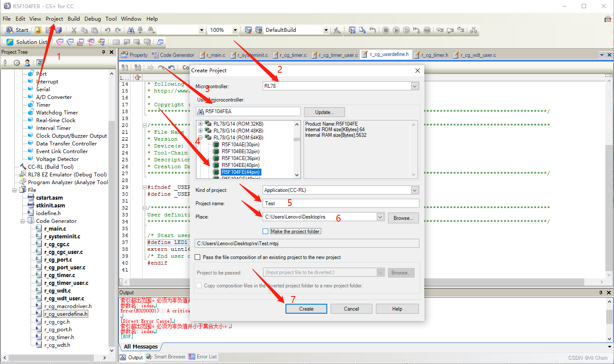Select r_cg_wdt_user.c in Project Tree
The width and height of the screenshot is (614, 364).
pyautogui.click(x=64, y=299)
